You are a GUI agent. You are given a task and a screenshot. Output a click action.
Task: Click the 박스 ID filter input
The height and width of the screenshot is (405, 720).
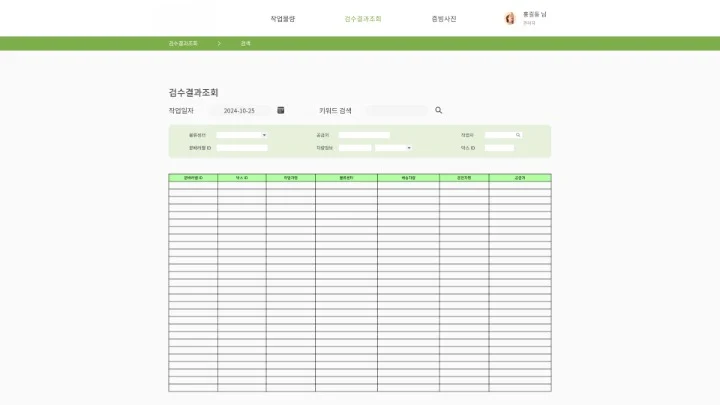(x=499, y=148)
